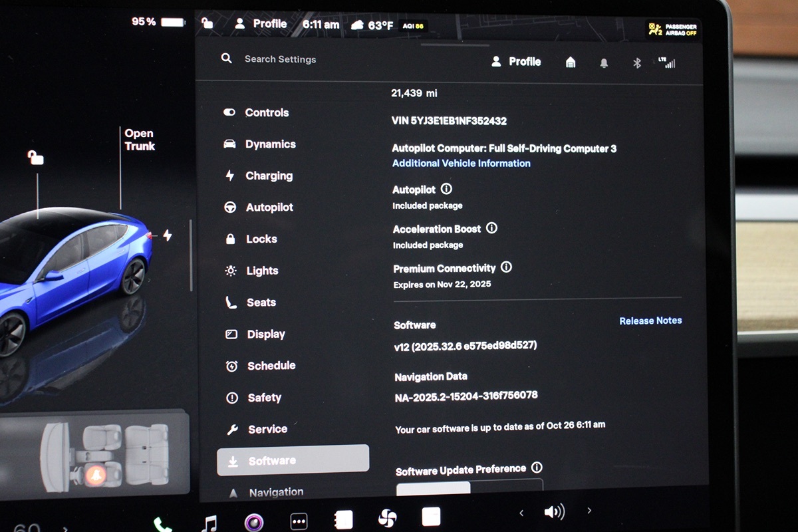
Task: Tap the HomeLink garage icon
Action: (571, 62)
